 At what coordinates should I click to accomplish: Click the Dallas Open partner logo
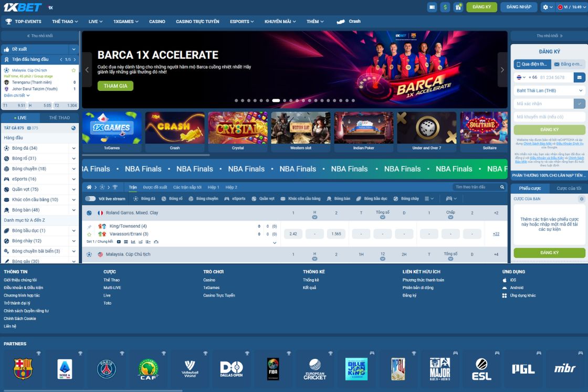232,369
